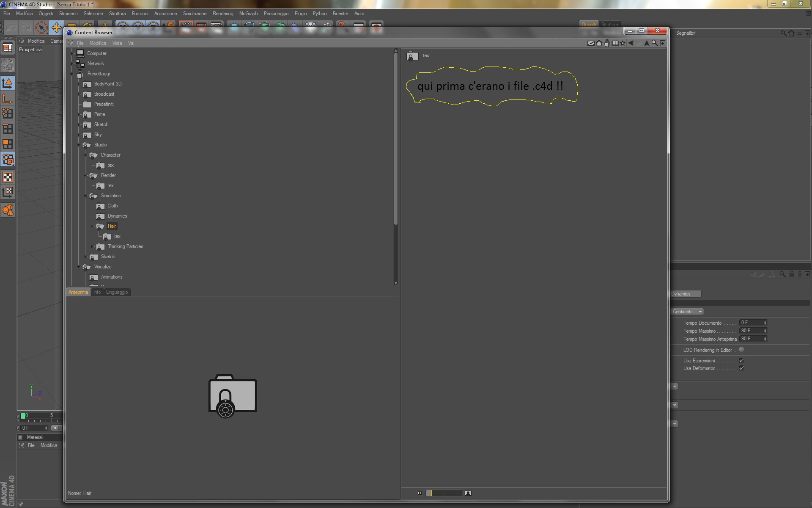Select the Move tool in main toolbar

pos(56,28)
